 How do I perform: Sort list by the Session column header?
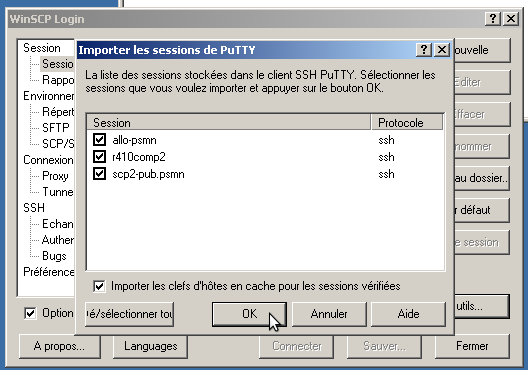coord(229,122)
